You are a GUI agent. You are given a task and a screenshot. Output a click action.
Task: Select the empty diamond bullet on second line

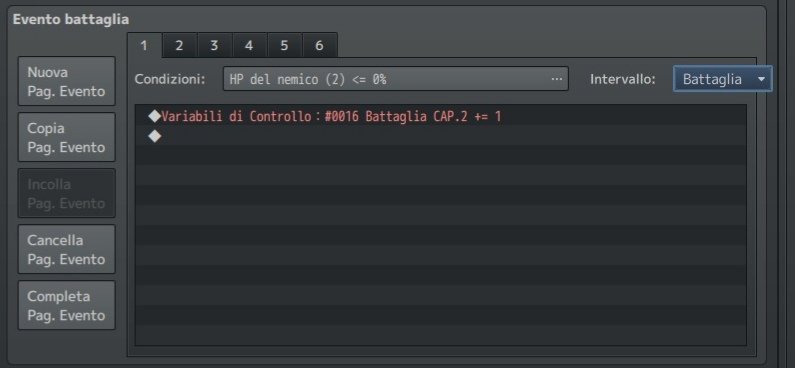pyautogui.click(x=155, y=136)
